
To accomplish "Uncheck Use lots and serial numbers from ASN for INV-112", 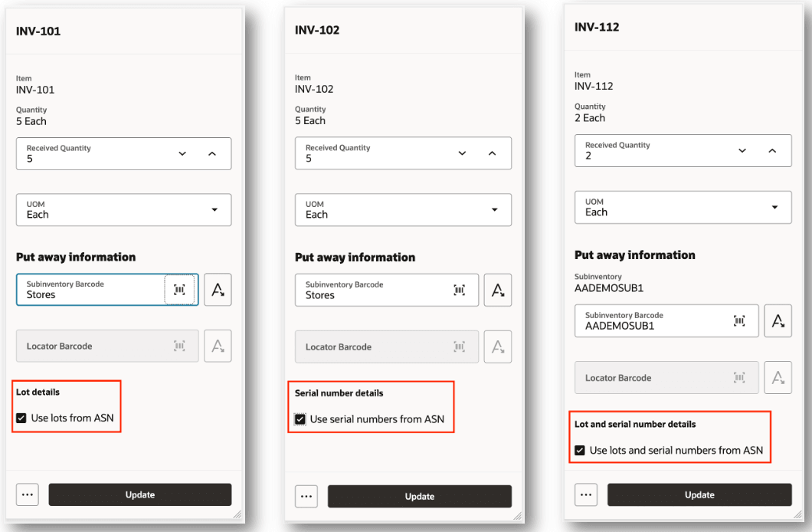I will click(x=580, y=450).
